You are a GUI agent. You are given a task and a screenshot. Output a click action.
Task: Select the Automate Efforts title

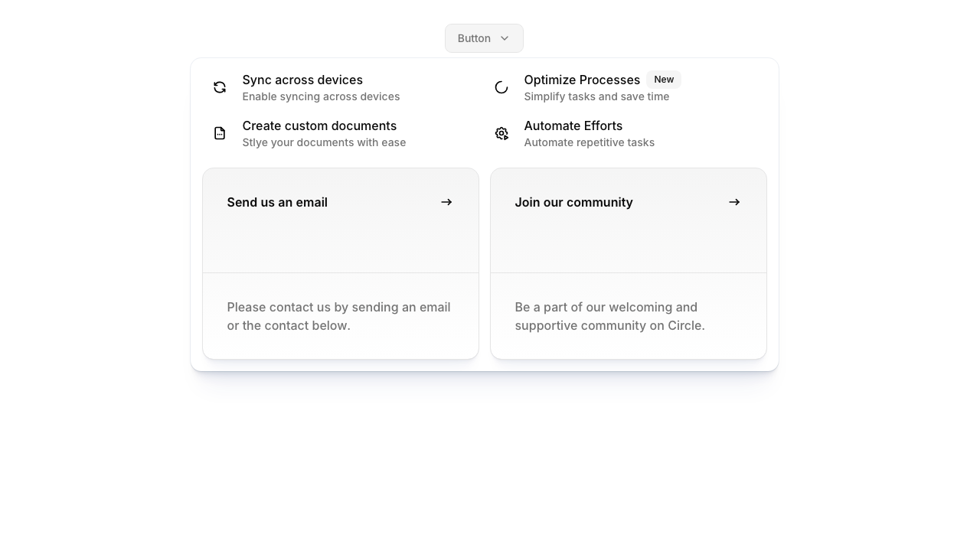[x=573, y=126]
